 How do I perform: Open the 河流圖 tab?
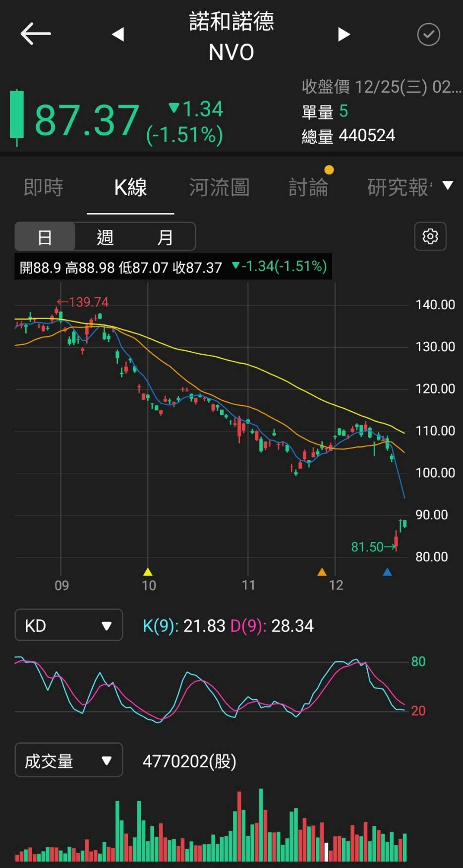click(x=219, y=187)
